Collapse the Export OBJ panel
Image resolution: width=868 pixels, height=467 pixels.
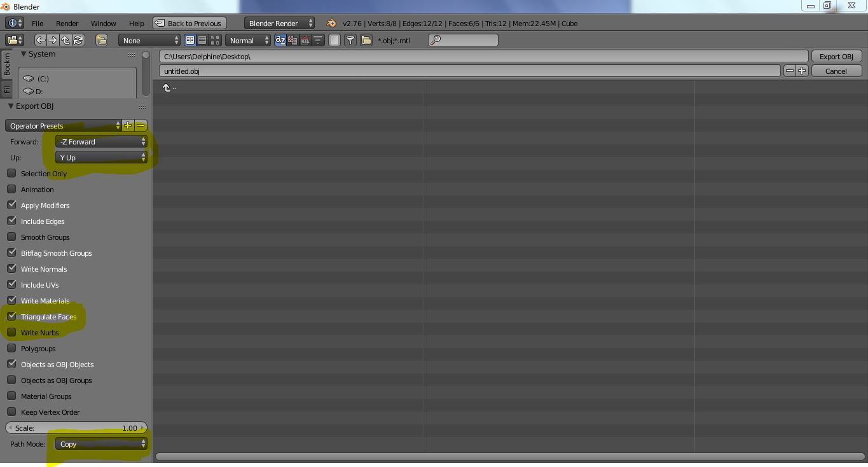tap(11, 106)
